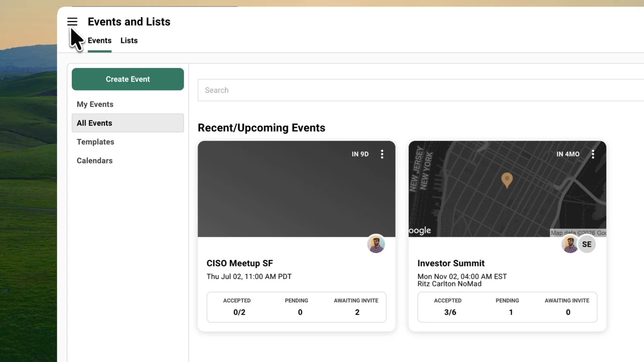Click date Mon Nov 02, 04:00 AM EST
Screen dimensions: 644x362
(x=462, y=277)
